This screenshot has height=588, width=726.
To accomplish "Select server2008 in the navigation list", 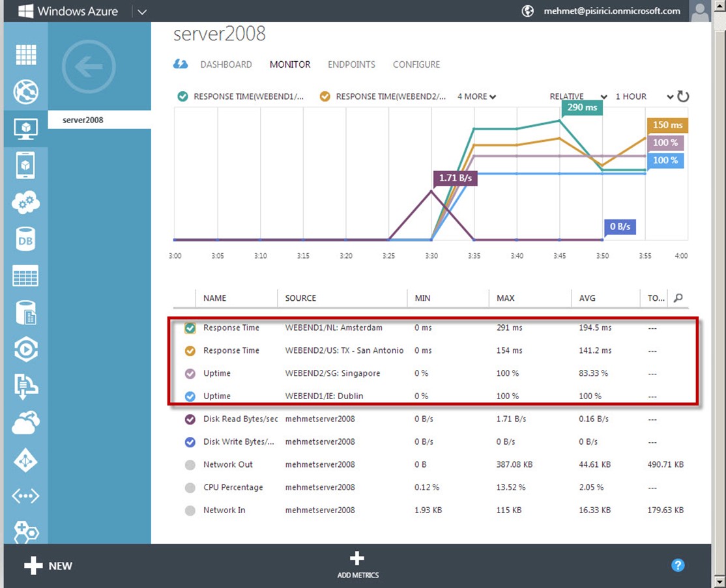I will pos(100,120).
